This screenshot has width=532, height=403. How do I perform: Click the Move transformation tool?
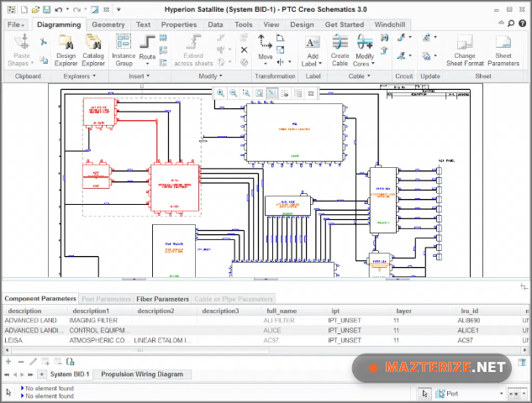(x=265, y=50)
